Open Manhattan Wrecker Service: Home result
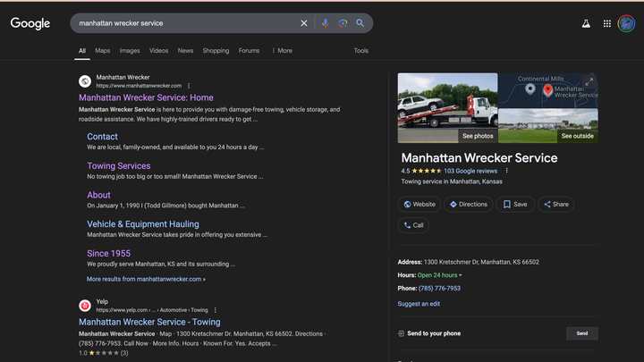Viewport: 644px width, 362px height. (146, 97)
